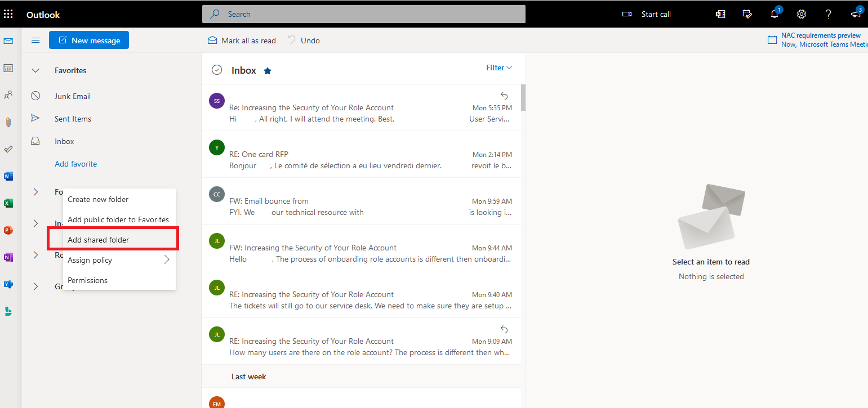Launch Word from left rail
Viewport: 868px width, 408px height.
8,176
